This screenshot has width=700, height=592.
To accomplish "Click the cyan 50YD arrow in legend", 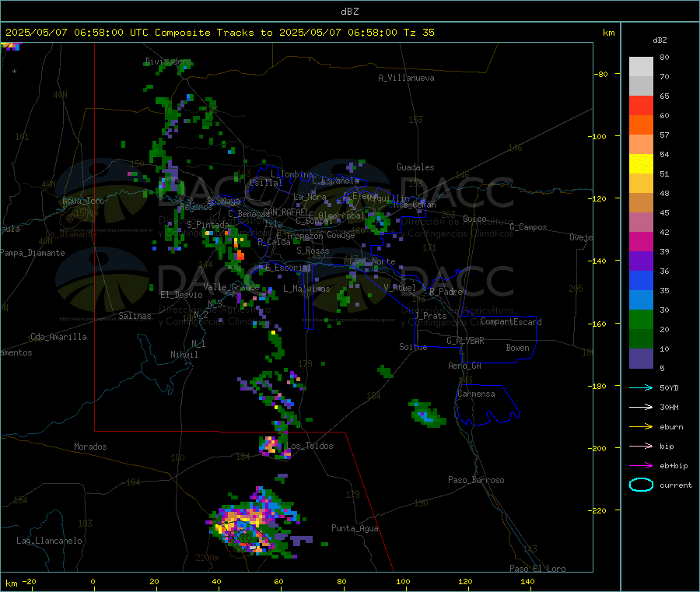I will [x=641, y=387].
